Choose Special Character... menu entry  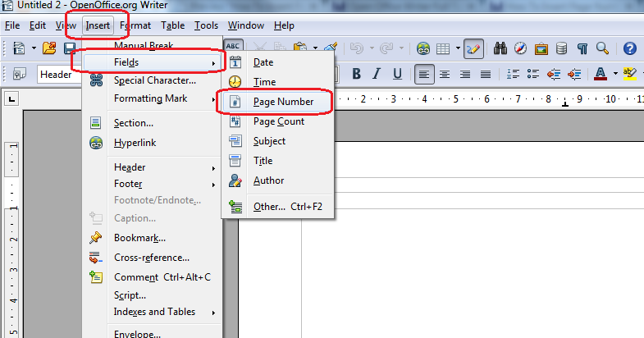click(x=154, y=80)
